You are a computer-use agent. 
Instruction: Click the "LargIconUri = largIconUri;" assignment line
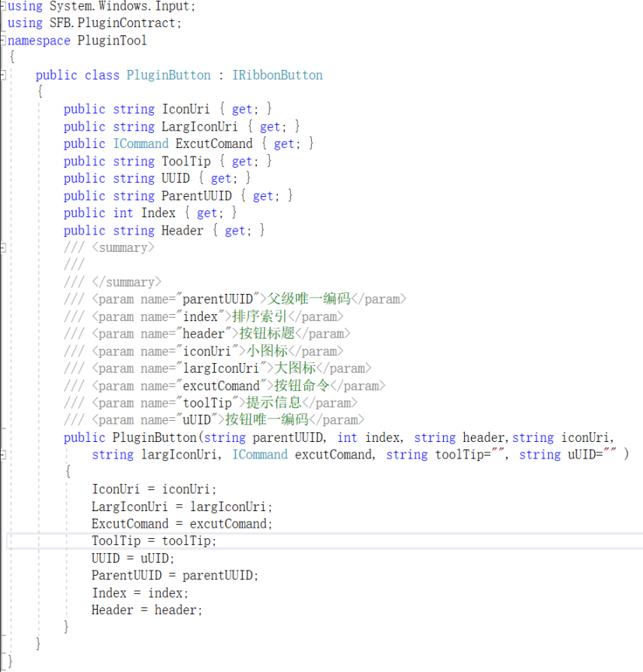pos(182,507)
